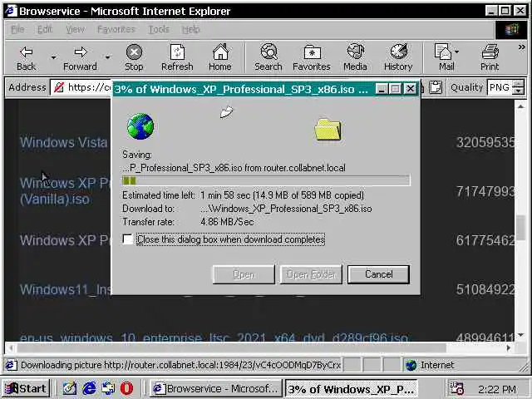Check 'Close this dialog box when download completes'
This screenshot has height=399, width=532.
coord(127,239)
